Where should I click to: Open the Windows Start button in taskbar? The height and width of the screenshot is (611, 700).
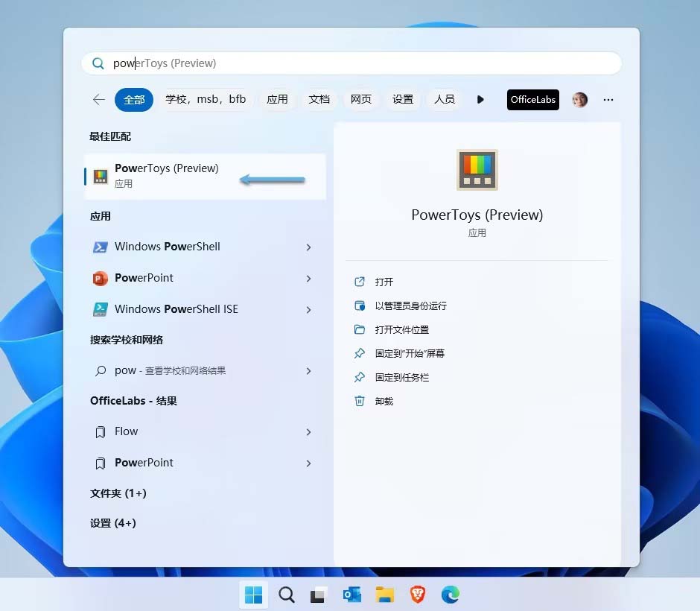254,595
